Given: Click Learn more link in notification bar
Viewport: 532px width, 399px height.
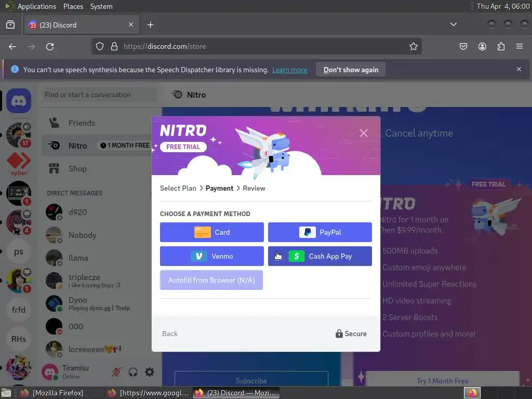Looking at the screenshot, I should (x=290, y=70).
